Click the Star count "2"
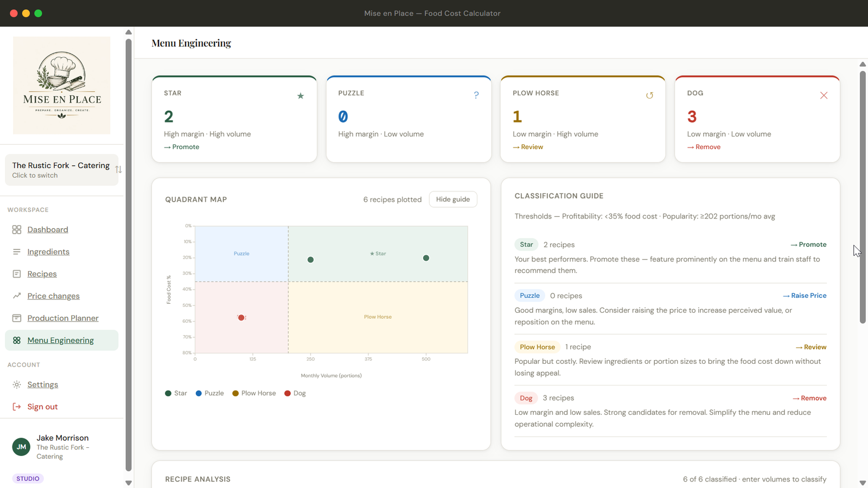This screenshot has width=868, height=488. 169,117
